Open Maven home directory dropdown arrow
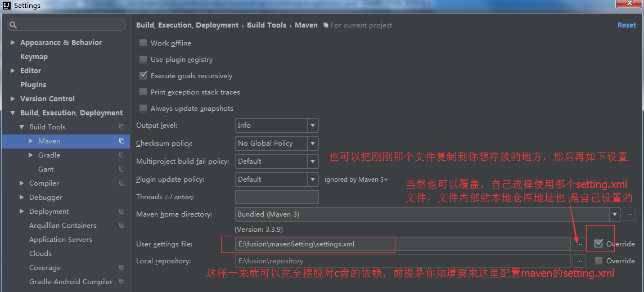Screen dimensions: 644x292 [615, 214]
